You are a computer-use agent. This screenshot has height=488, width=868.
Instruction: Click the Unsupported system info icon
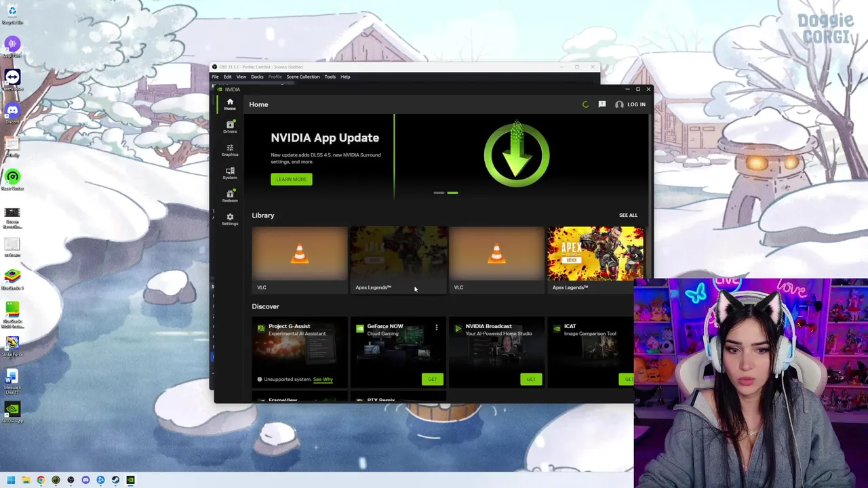260,379
